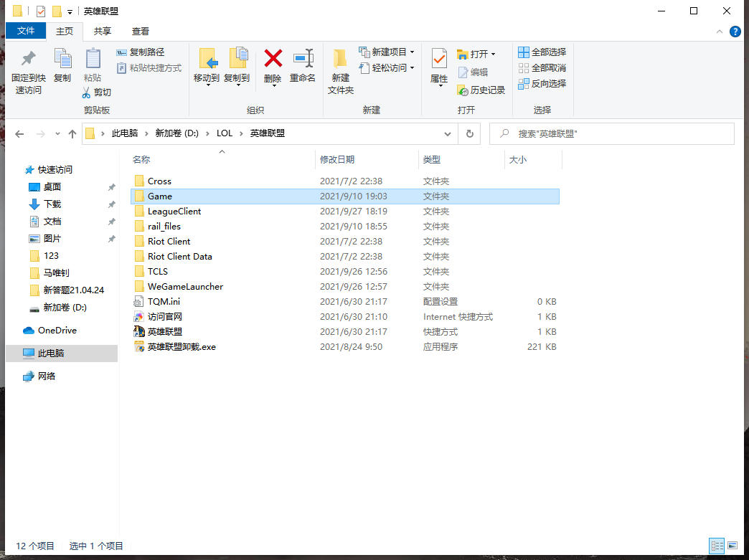Switch to the Share (共享) tab
The height and width of the screenshot is (560, 749).
point(102,31)
